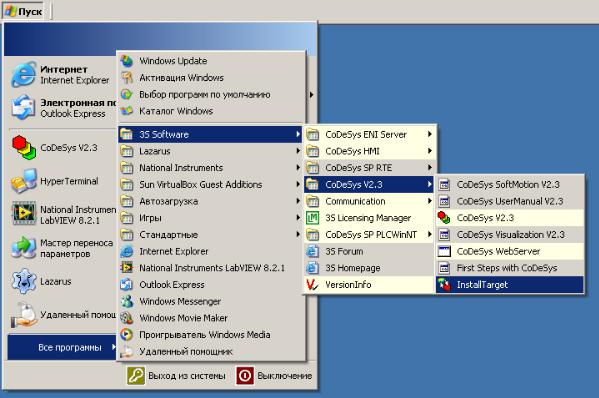
Task: Click the 3S Forum web page icon
Action: (x=312, y=251)
